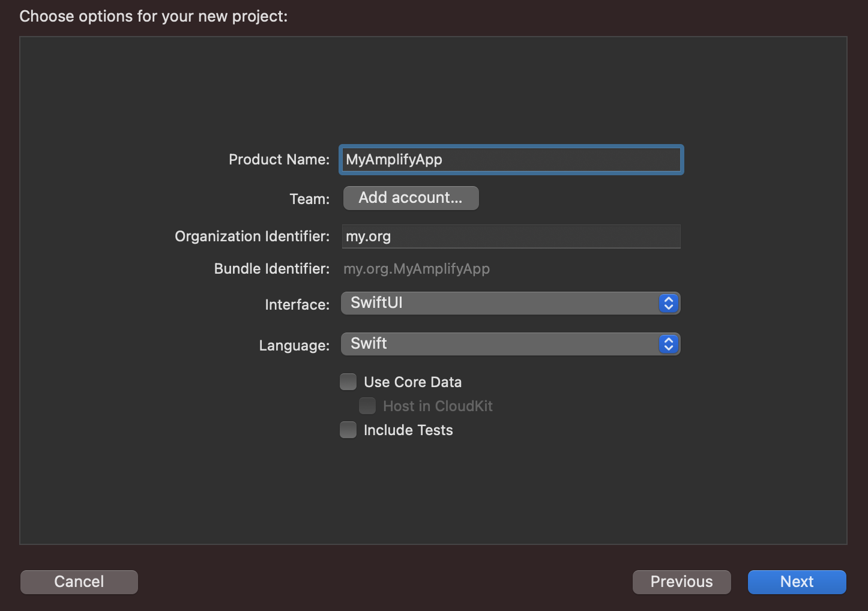The image size is (868, 611).
Task: Click the Organization Identifier: label
Action: [x=252, y=236]
